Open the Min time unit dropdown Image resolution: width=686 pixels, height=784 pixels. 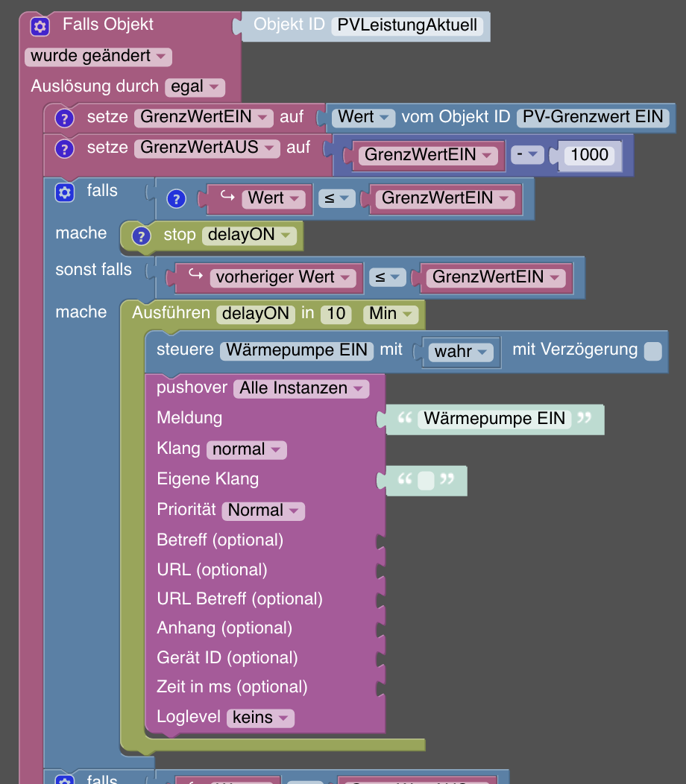pos(390,314)
